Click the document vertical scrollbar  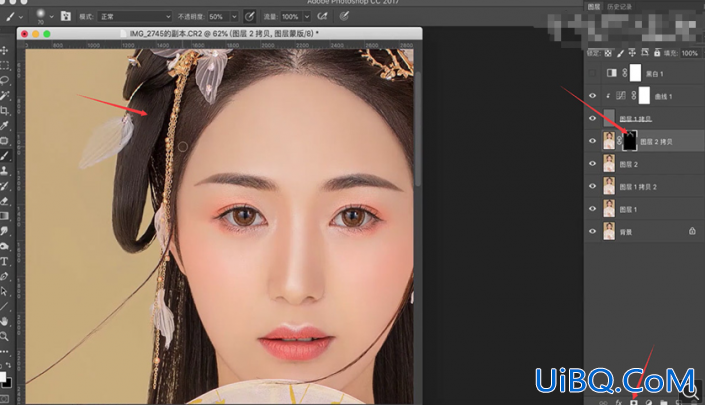418,128
